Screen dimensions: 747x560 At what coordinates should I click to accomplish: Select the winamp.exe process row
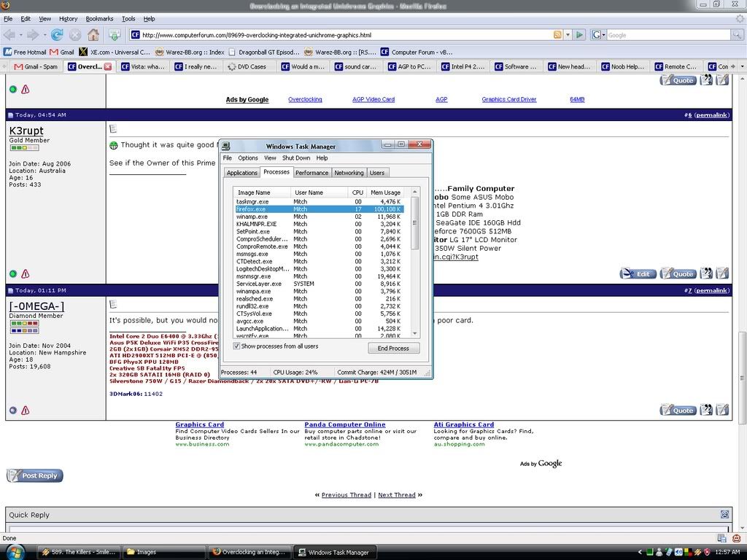252,217
